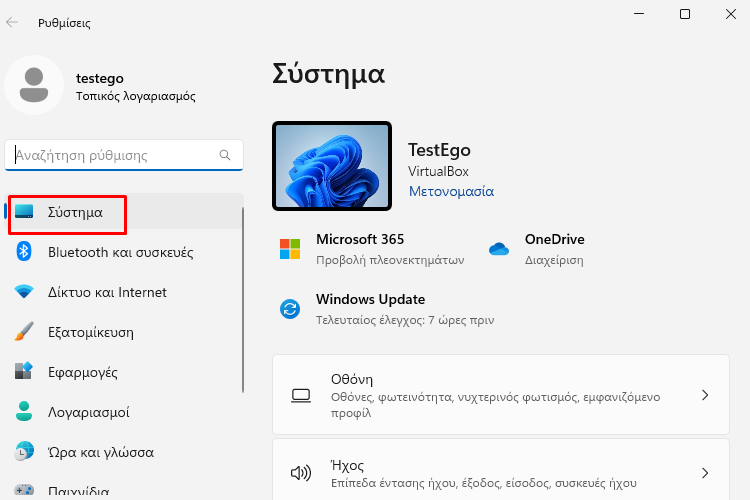Screen dimensions: 750x500
Task: Maximize the Ρυθμίσεις window
Action: [685, 14]
